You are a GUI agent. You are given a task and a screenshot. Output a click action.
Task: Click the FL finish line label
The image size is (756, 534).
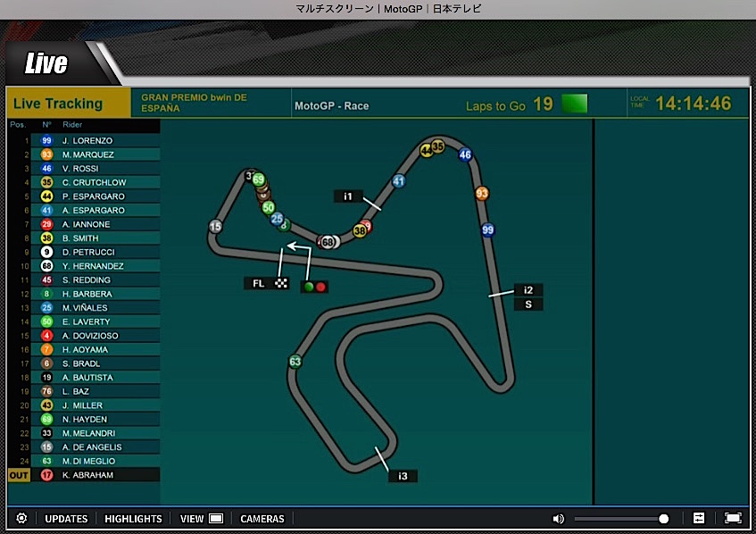pos(267,283)
